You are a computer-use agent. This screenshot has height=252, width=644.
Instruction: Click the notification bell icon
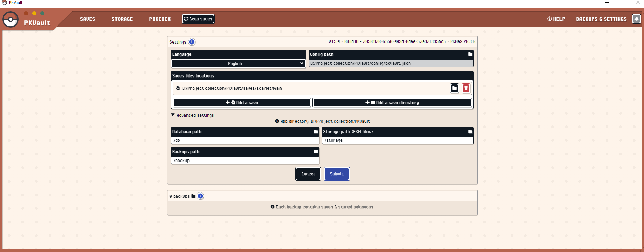(636, 19)
